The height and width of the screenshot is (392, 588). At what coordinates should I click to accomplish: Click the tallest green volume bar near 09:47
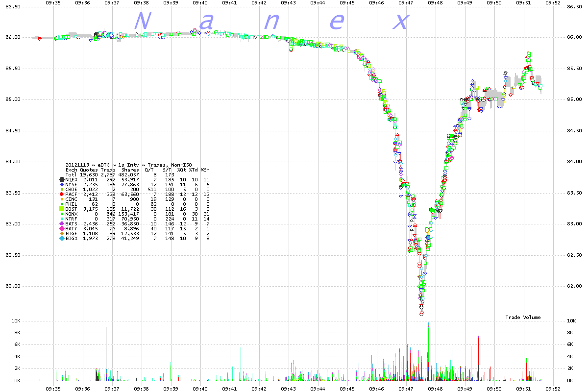[x=429, y=351]
